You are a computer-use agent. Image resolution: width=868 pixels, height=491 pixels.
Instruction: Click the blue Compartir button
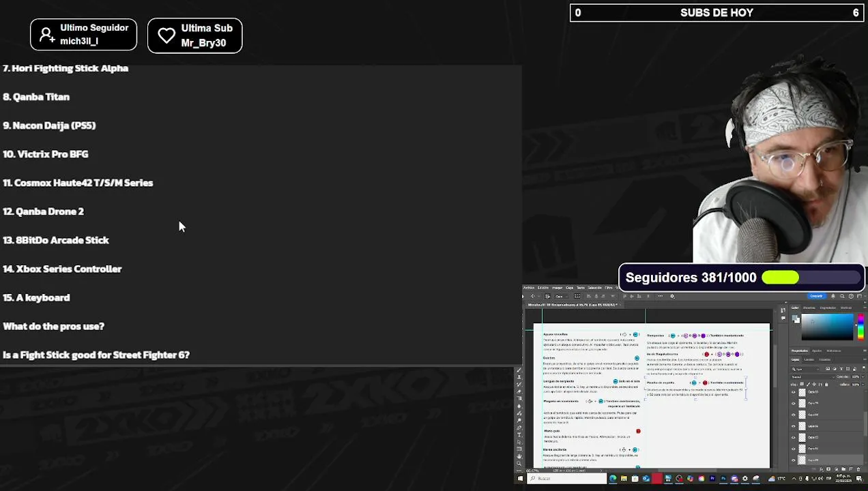point(817,296)
